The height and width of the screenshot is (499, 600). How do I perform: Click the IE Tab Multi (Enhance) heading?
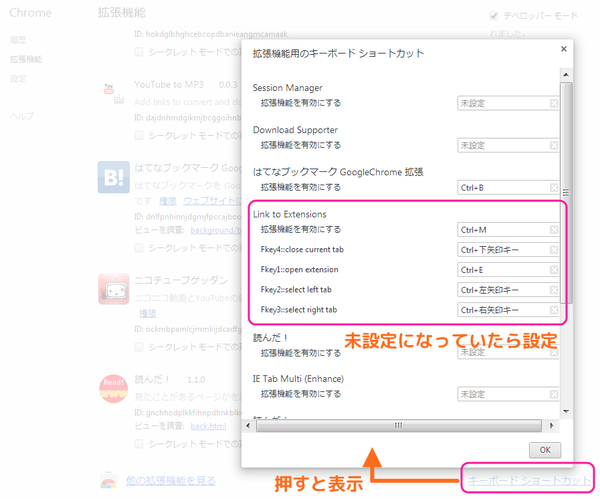[298, 379]
